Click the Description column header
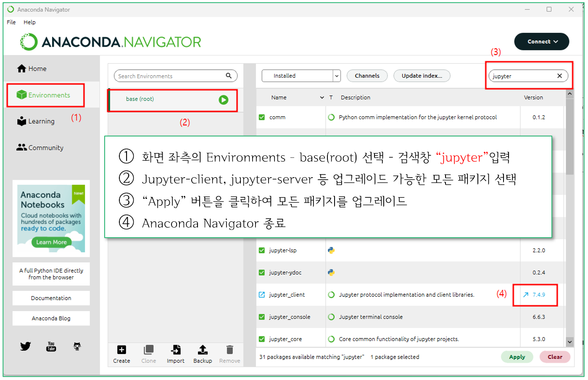Viewport: 588px width, 380px height. pyautogui.click(x=356, y=97)
